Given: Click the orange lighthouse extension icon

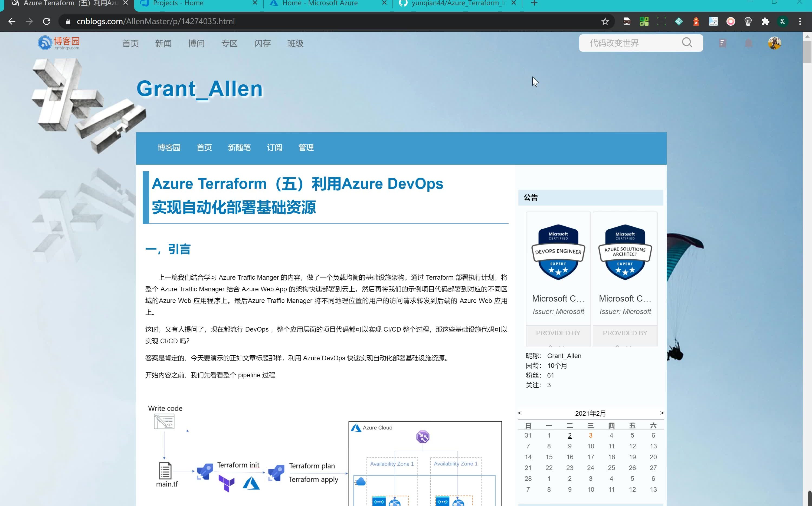Looking at the screenshot, I should pyautogui.click(x=696, y=21).
